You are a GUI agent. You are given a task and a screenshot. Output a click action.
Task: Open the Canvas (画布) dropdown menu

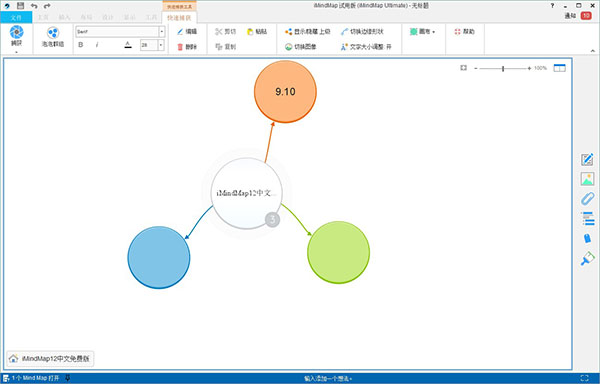422,31
